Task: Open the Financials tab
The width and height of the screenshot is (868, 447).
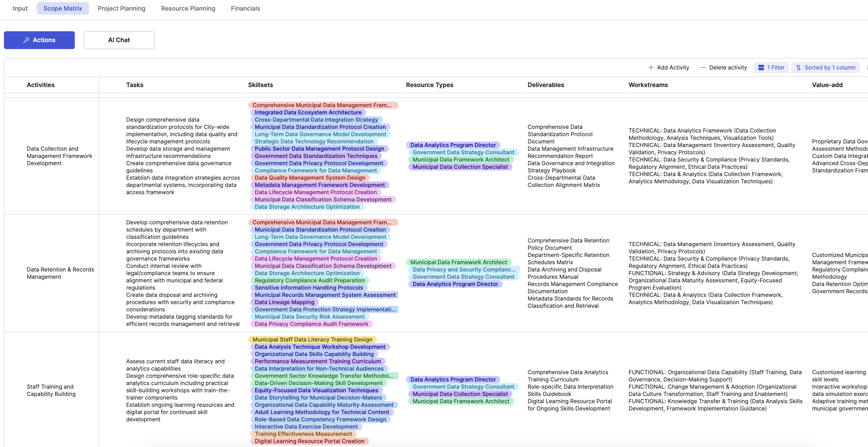Action: [245, 8]
